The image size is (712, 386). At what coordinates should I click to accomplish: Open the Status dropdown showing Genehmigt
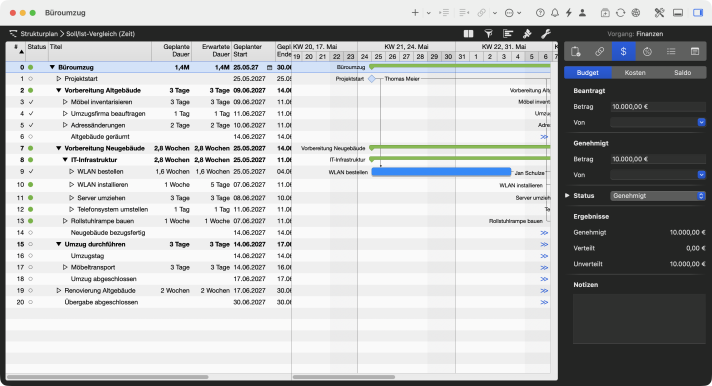point(658,196)
